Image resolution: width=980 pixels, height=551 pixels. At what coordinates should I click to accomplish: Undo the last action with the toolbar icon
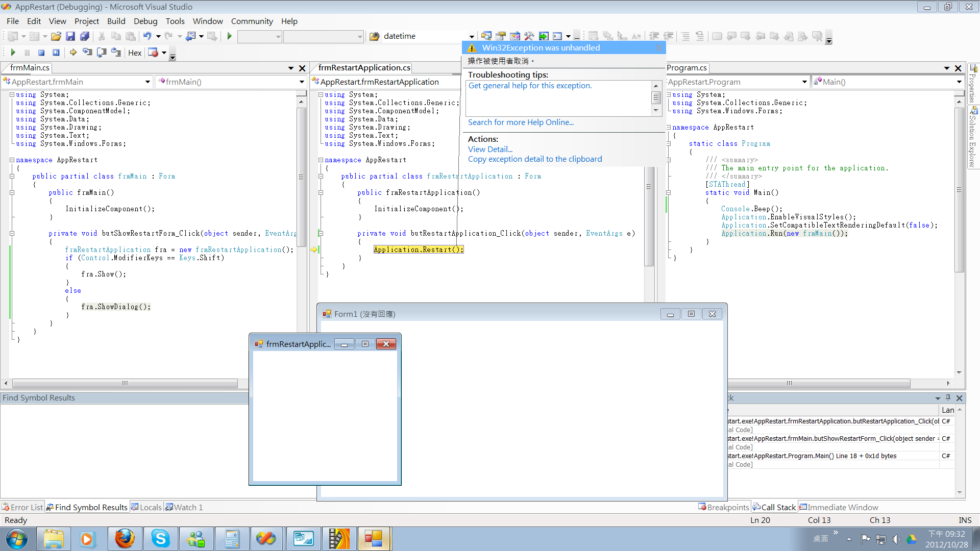(x=148, y=36)
